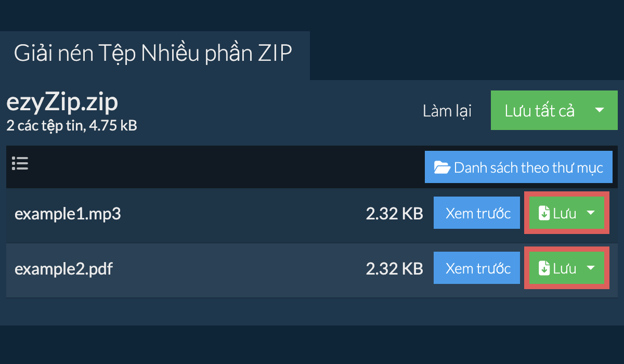Viewport: 624px width, 364px height.
Task: Click the Lưu label for example1.mp3
Action: 565,213
